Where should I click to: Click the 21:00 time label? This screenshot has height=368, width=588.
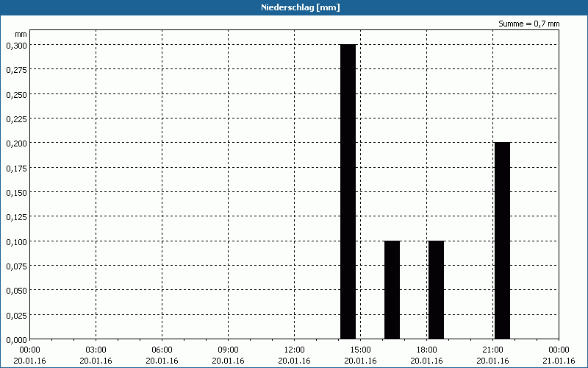coord(492,350)
